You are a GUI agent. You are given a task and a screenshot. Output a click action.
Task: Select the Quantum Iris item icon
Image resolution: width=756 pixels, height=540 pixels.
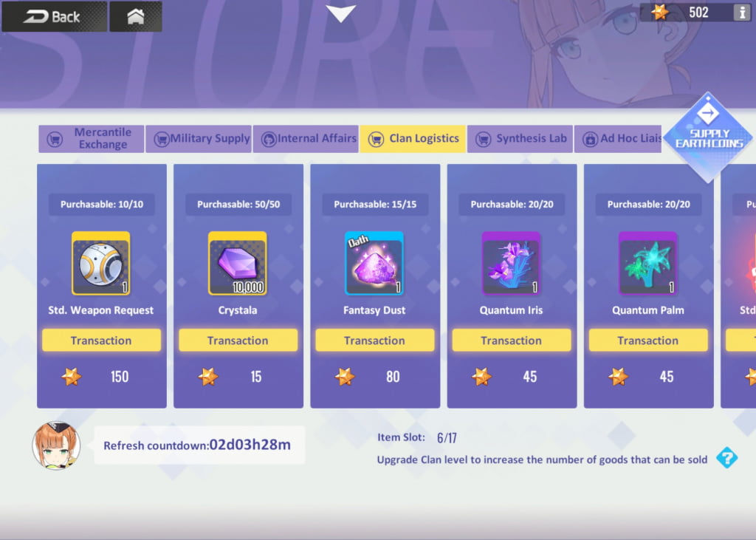tap(511, 263)
